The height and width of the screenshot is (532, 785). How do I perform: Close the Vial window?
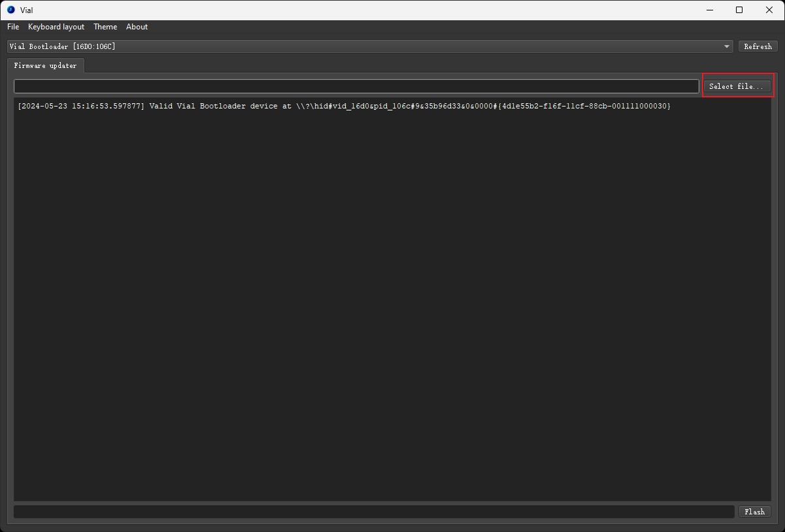tap(769, 10)
